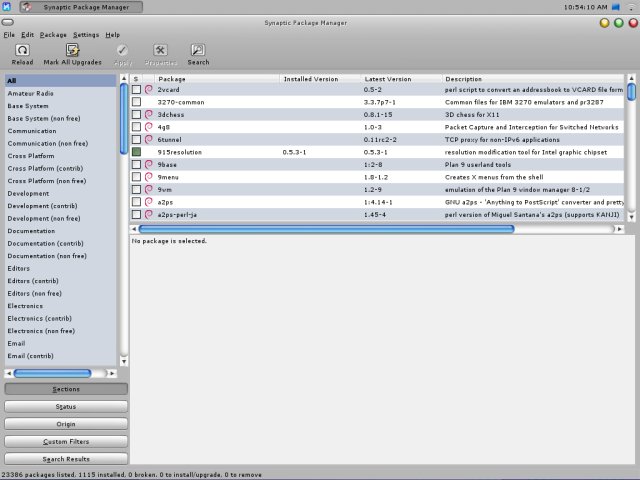Toggle status checkbox for 2vcard
The height and width of the screenshot is (480, 640).
point(136,89)
